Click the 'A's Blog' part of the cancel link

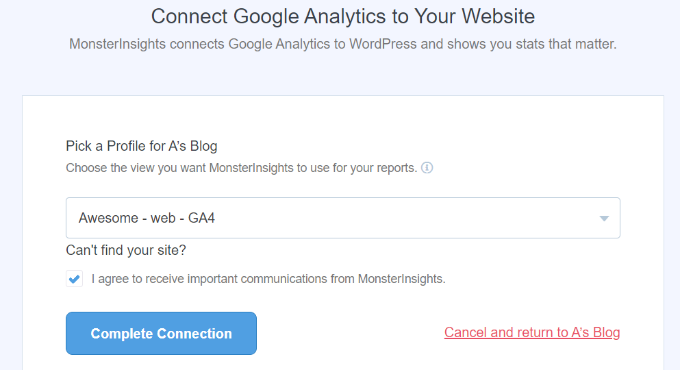595,332
